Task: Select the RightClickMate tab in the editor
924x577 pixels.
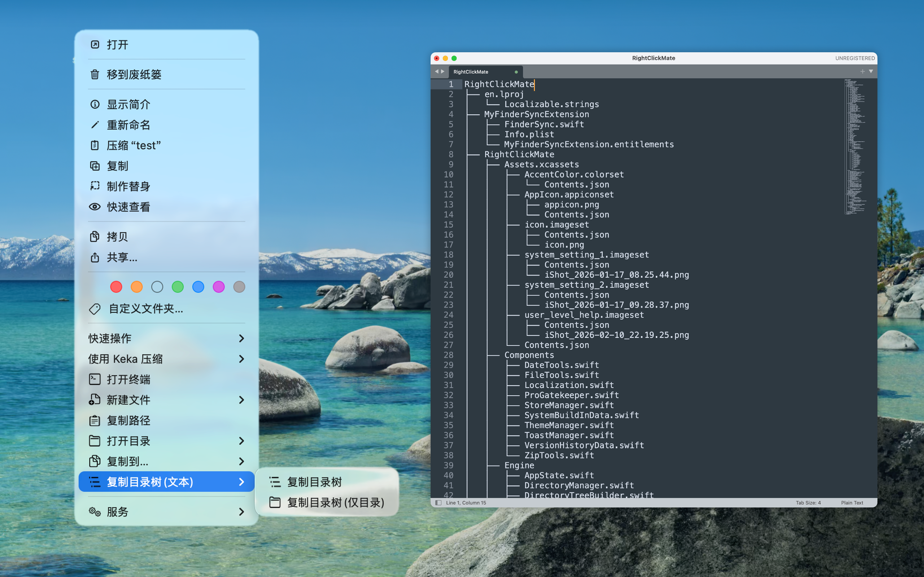Action: pos(470,71)
